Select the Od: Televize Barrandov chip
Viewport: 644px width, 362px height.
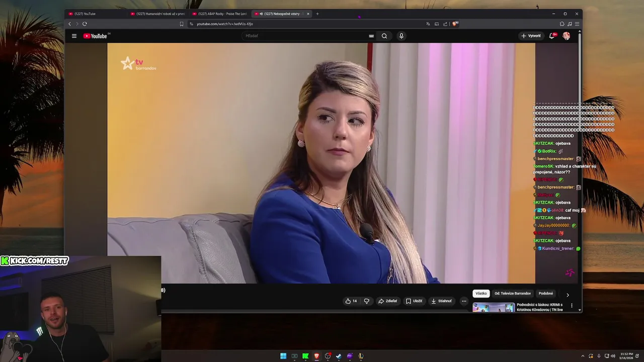click(x=513, y=294)
